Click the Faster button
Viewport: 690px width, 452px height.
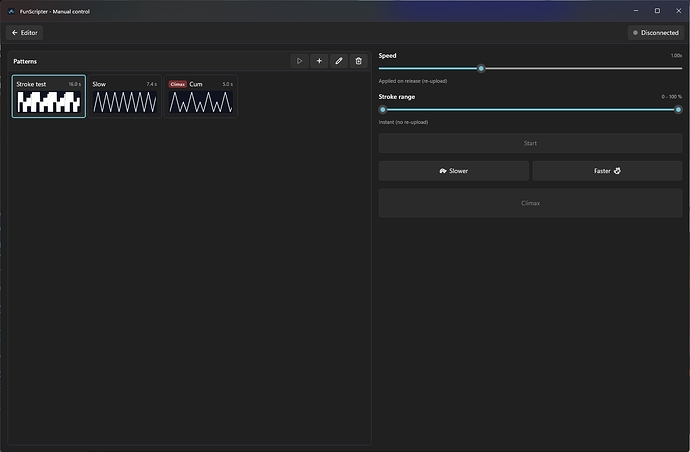(607, 171)
